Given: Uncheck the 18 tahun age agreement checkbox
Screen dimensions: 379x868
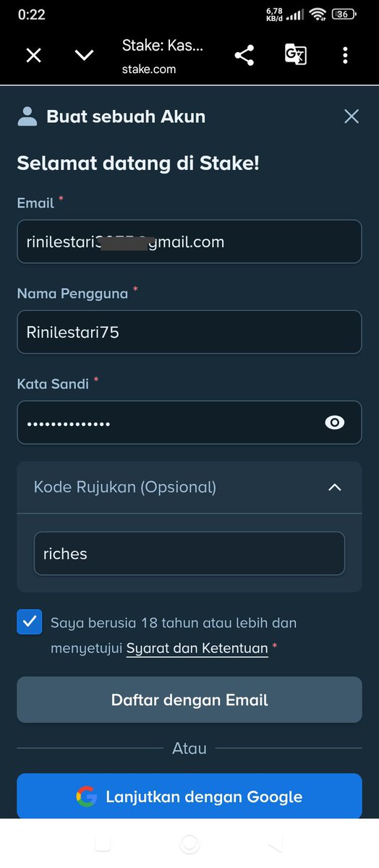Looking at the screenshot, I should point(30,622).
